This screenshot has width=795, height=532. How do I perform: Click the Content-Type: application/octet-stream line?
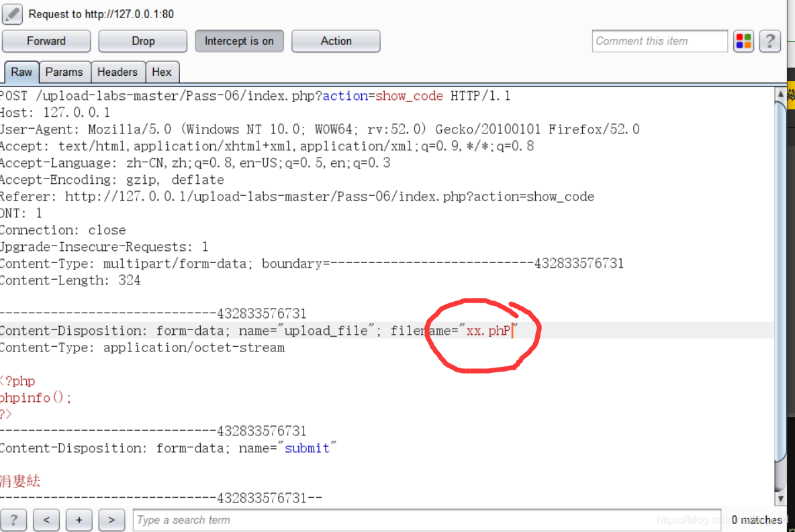click(142, 348)
